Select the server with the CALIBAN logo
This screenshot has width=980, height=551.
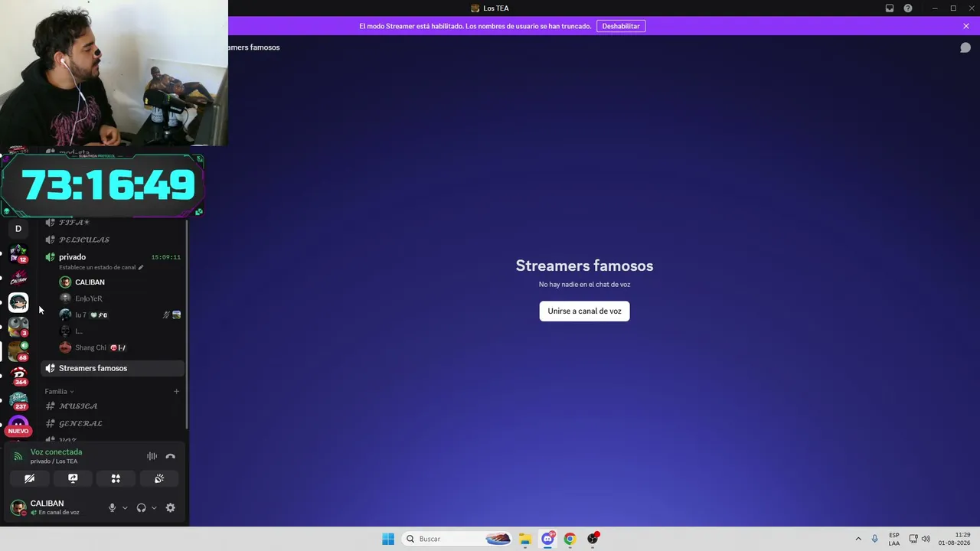pos(18,278)
